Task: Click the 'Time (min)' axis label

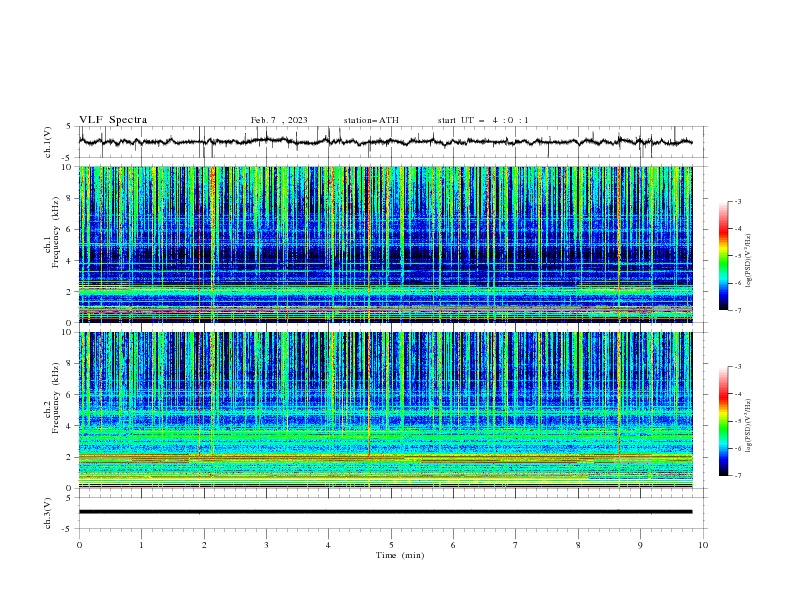Action: click(400, 555)
